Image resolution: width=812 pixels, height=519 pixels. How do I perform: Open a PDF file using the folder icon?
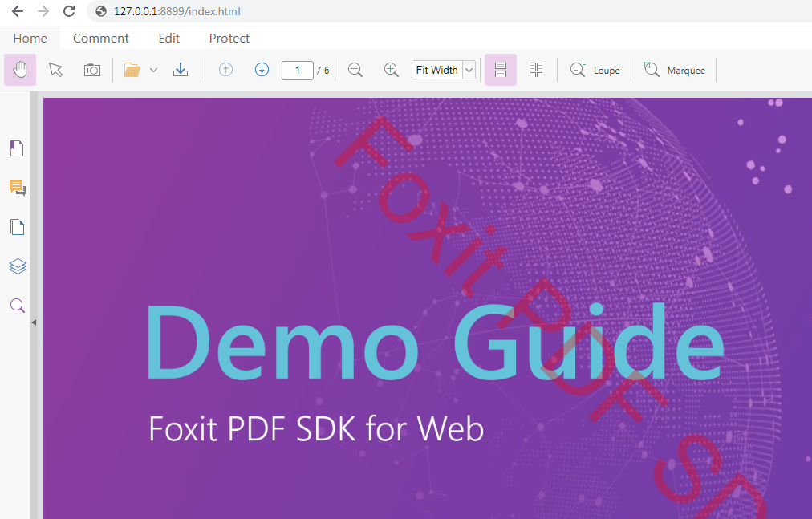coord(132,69)
